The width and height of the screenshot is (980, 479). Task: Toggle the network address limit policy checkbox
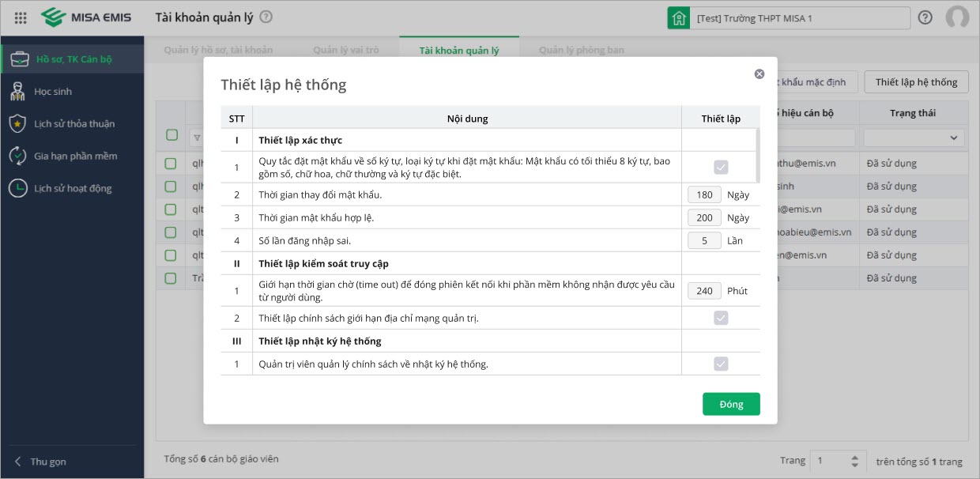tap(721, 318)
